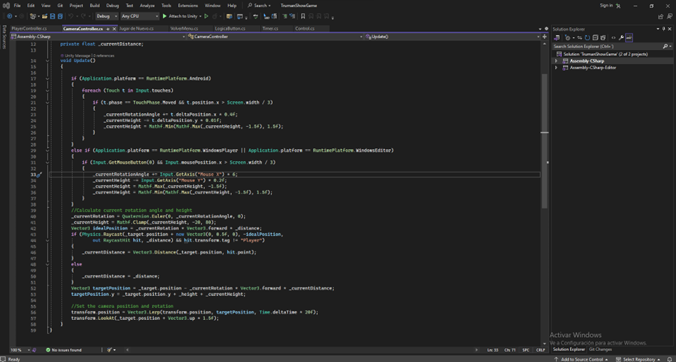Open the Any CPU platform dropdown
The image size is (676, 362).
tap(139, 16)
